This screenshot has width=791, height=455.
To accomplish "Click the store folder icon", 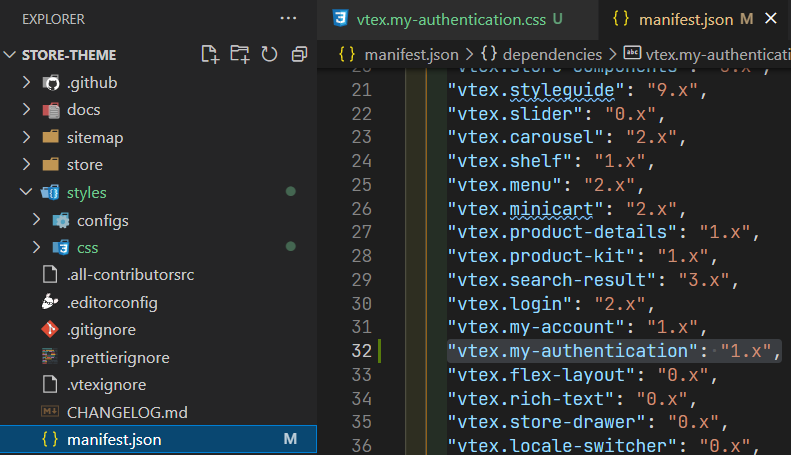I will [x=50, y=164].
